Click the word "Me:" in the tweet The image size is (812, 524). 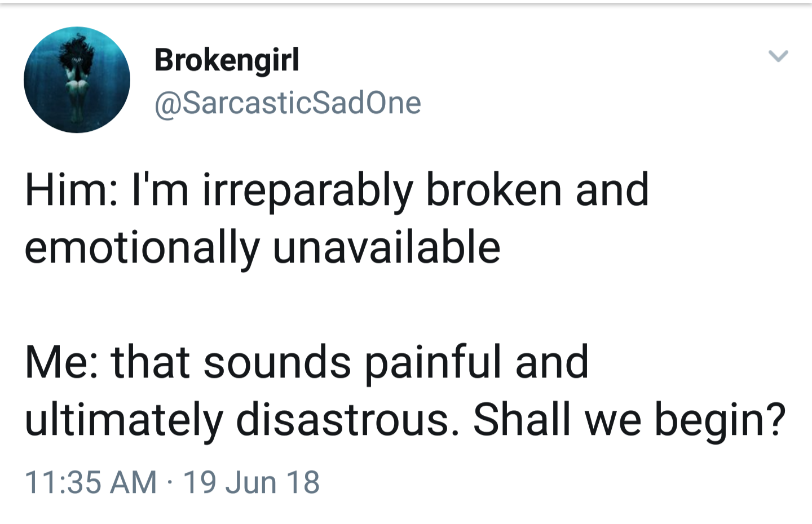pos(62,362)
